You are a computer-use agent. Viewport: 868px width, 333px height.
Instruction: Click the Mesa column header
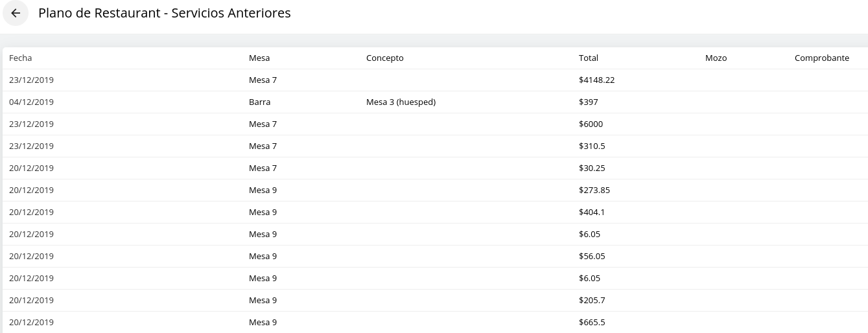point(259,58)
